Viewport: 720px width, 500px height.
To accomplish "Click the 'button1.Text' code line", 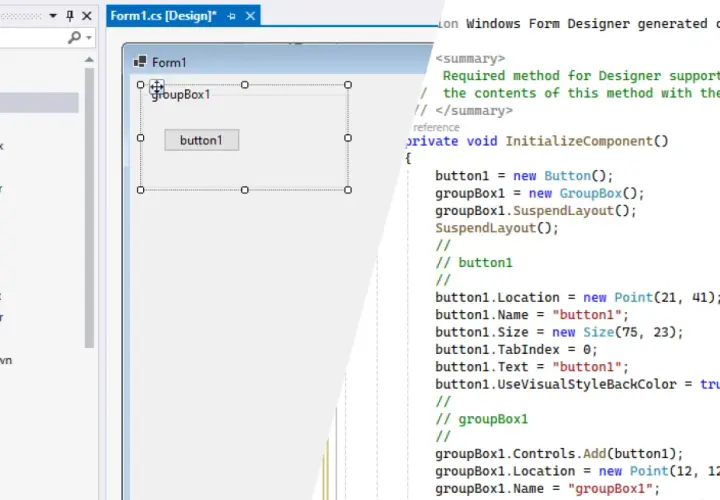I will tap(532, 367).
